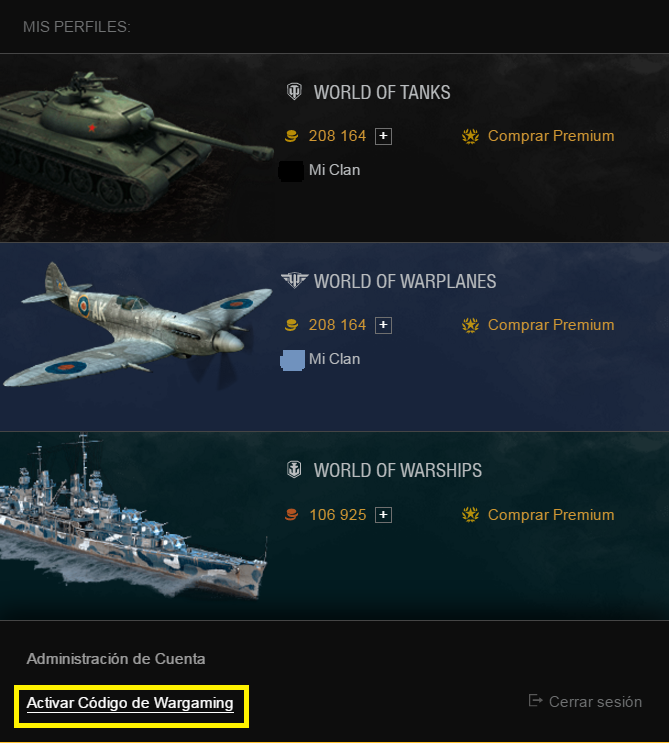Click premium star icon in World of Warplanes
The width and height of the screenshot is (669, 743).
470,325
